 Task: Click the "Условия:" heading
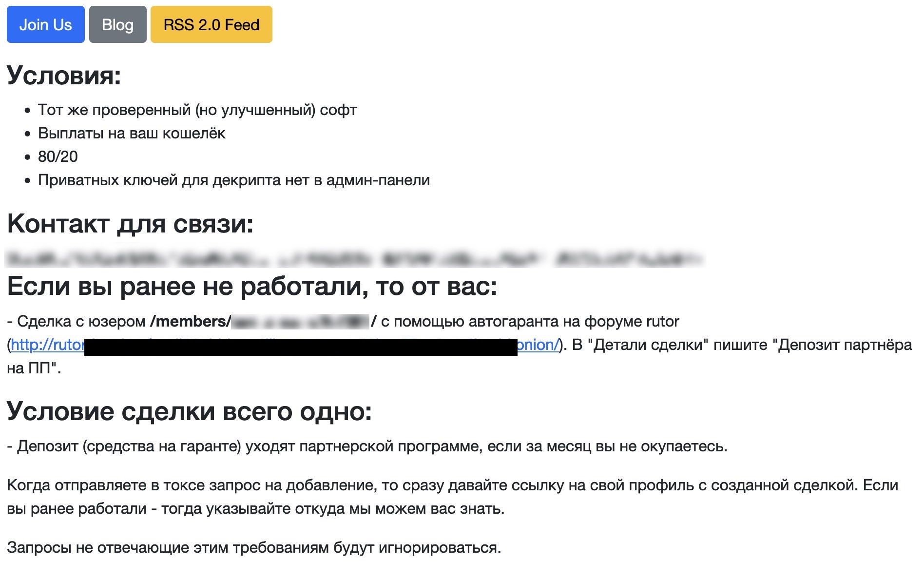pos(64,76)
